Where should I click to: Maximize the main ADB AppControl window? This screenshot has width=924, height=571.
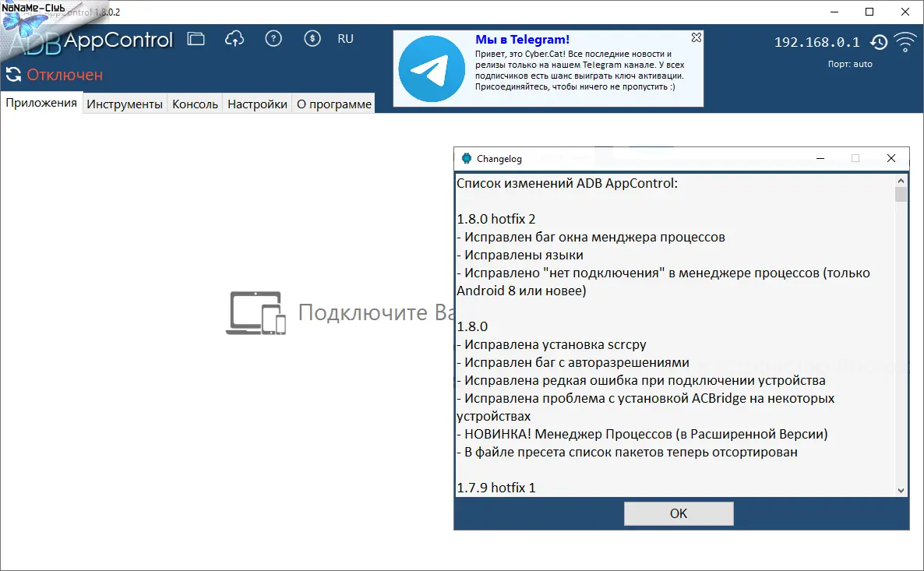point(869,12)
